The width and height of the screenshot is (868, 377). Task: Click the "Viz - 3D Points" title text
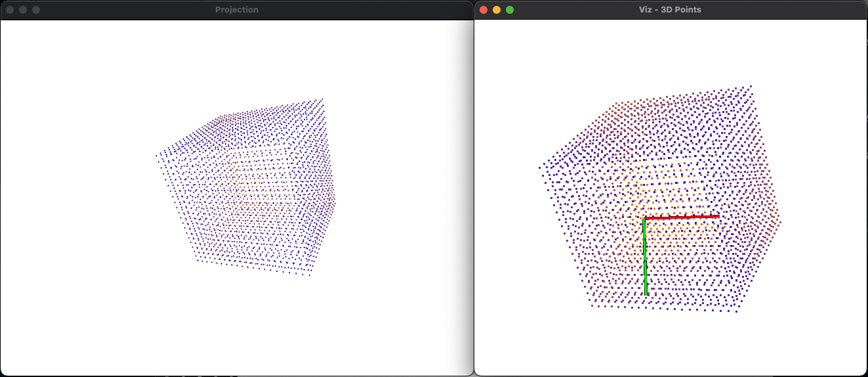pos(670,10)
